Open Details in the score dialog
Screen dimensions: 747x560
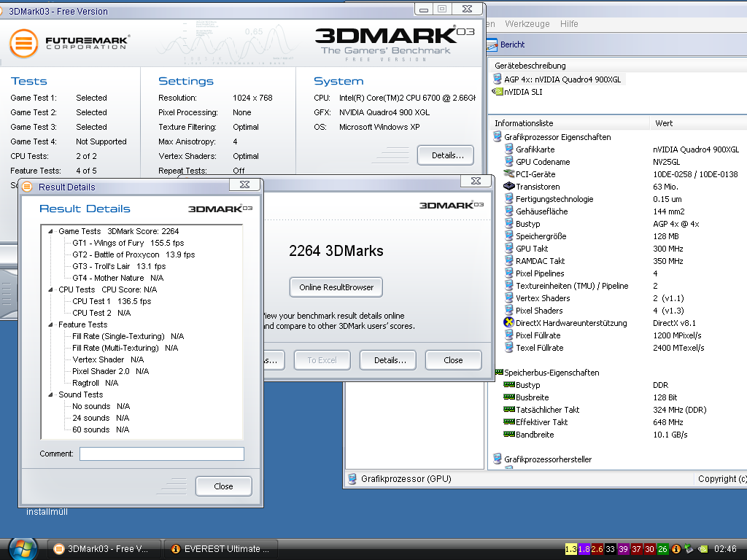click(388, 360)
